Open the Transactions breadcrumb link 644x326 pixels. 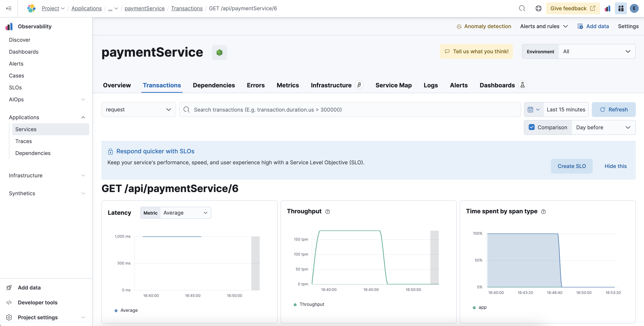pos(187,9)
